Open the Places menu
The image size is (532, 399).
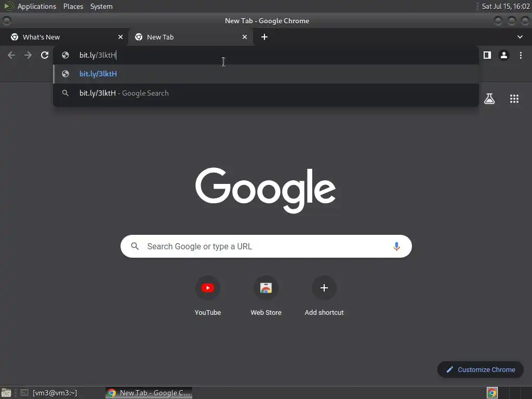pyautogui.click(x=73, y=6)
